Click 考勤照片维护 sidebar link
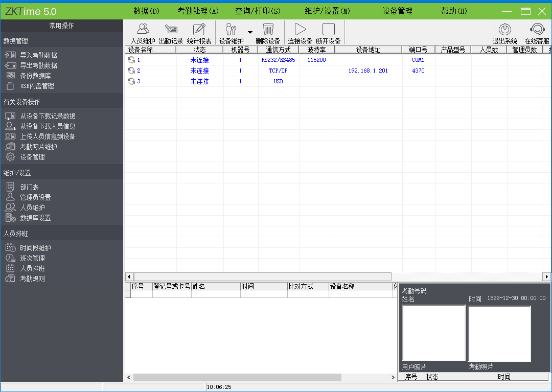This screenshot has height=392, width=552. pyautogui.click(x=38, y=147)
